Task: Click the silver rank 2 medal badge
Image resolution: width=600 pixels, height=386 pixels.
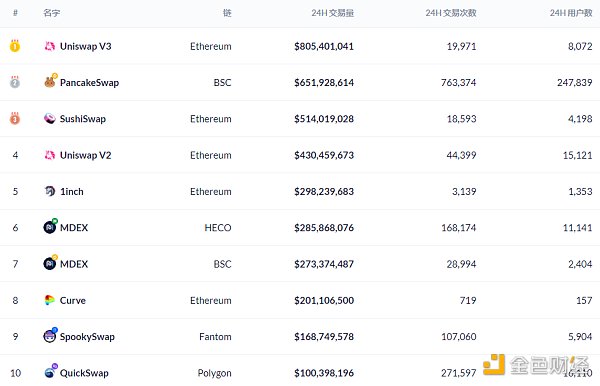Action: click(x=15, y=82)
